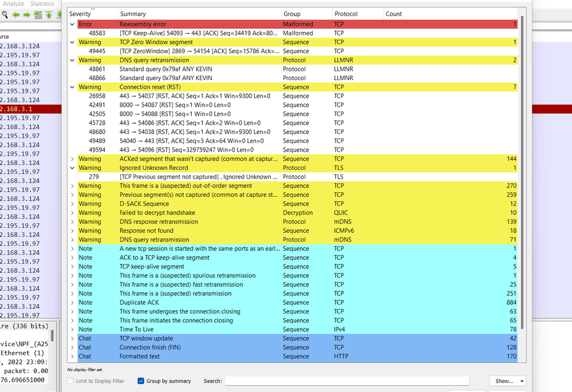Sort by the Count column header

pos(451,14)
